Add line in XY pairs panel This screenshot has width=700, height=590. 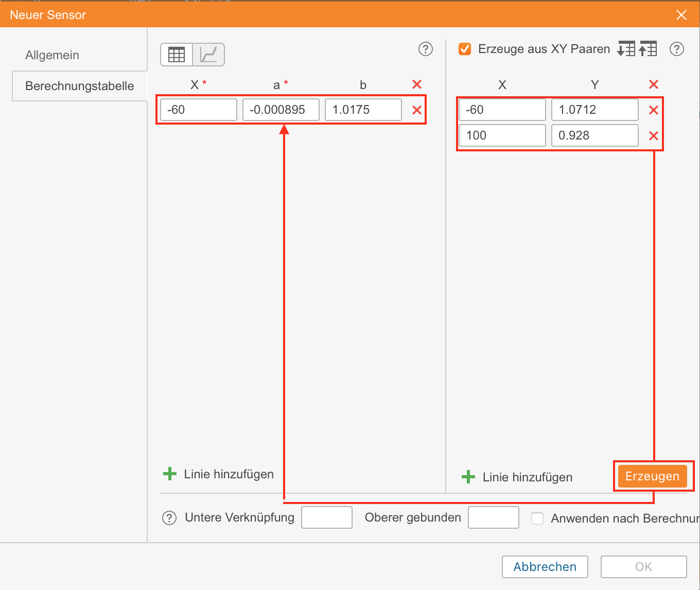coord(517,477)
